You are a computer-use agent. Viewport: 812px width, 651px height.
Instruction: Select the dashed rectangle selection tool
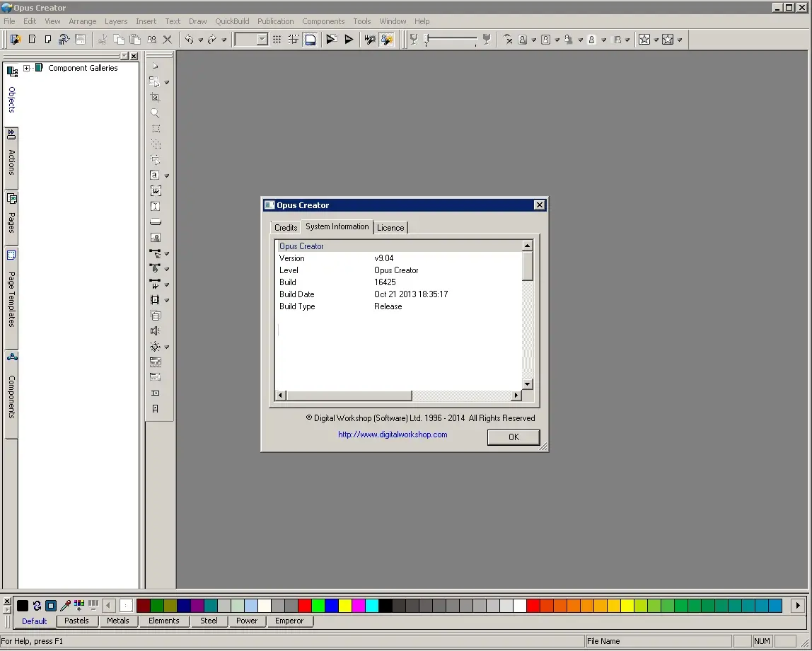(x=156, y=129)
